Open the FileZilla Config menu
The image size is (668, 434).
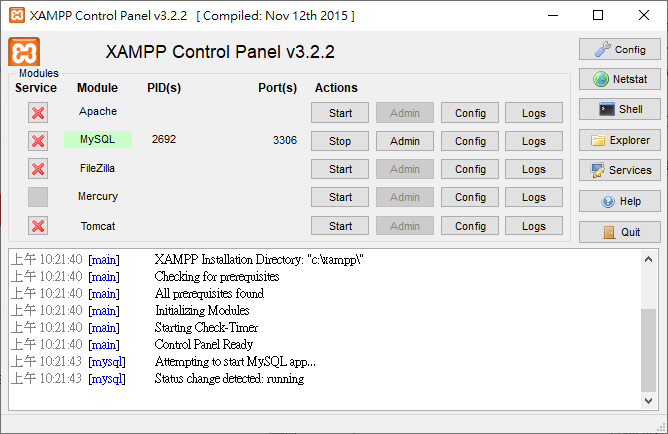(x=470, y=169)
